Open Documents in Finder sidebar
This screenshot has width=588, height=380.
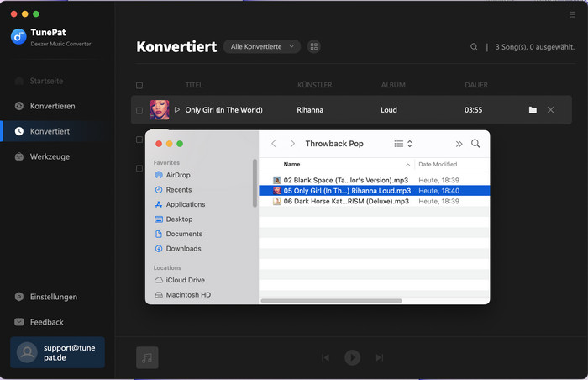coord(178,234)
